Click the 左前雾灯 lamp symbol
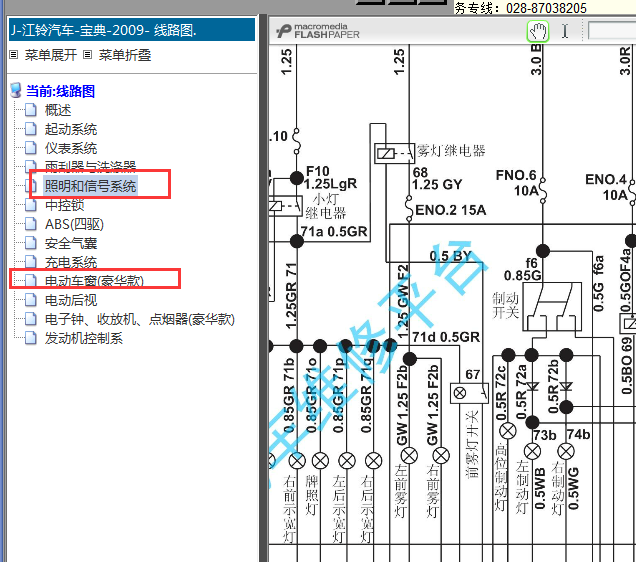The height and width of the screenshot is (562, 636). click(x=409, y=455)
